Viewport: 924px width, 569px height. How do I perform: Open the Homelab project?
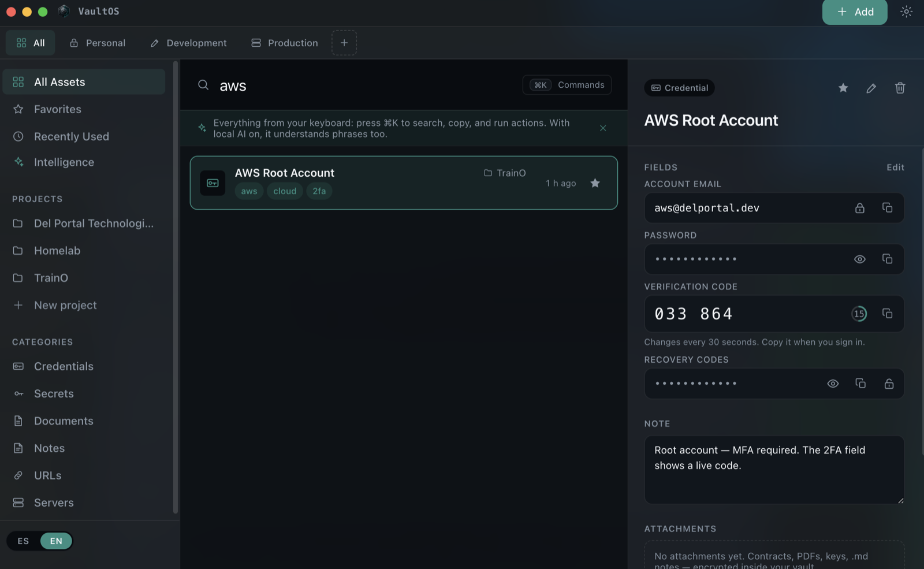click(x=84, y=251)
